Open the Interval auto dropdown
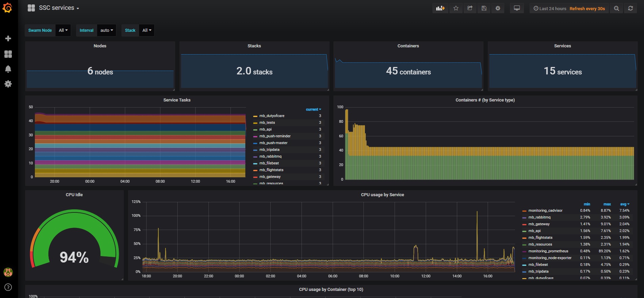 (107, 30)
